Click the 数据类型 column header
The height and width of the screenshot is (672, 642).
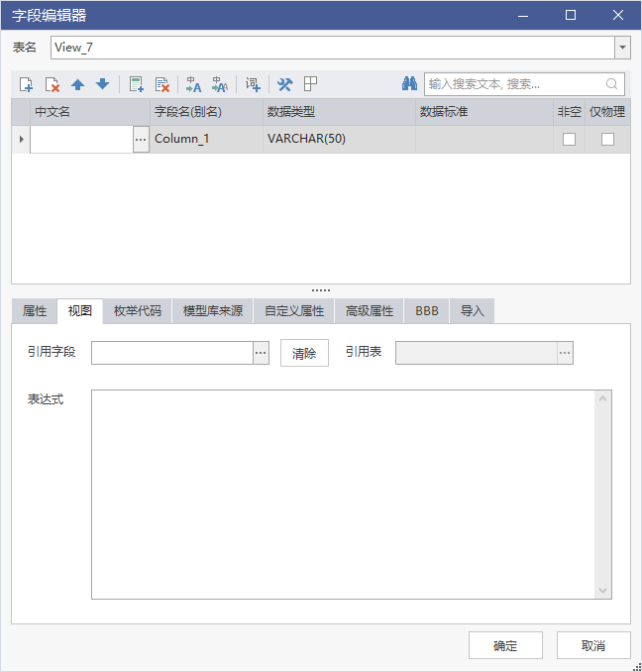pos(339,112)
